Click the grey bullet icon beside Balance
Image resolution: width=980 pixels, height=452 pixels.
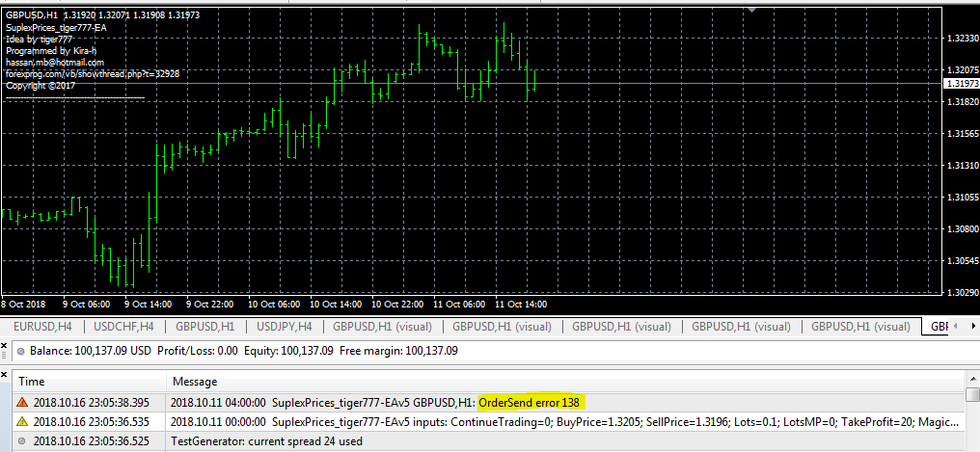pos(20,351)
